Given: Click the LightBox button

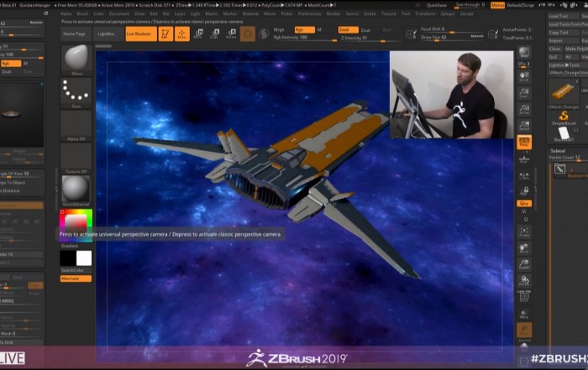Looking at the screenshot, I should 106,34.
